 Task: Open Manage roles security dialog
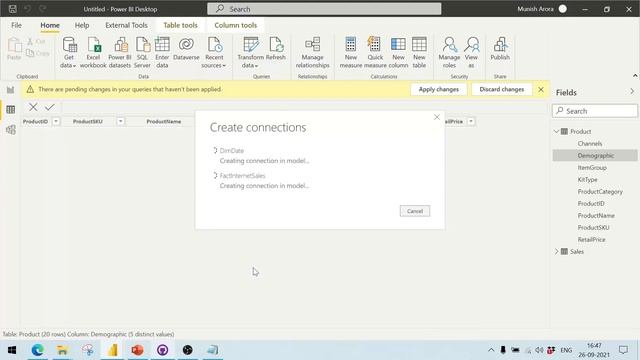[449, 52]
